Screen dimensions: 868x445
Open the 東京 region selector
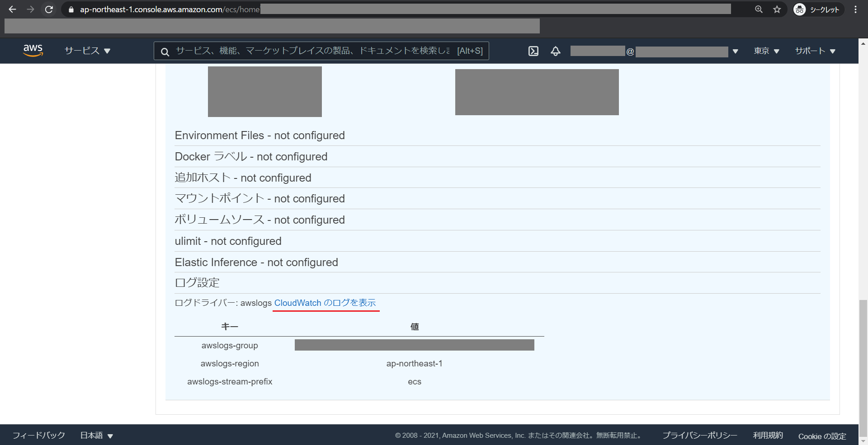(x=766, y=51)
